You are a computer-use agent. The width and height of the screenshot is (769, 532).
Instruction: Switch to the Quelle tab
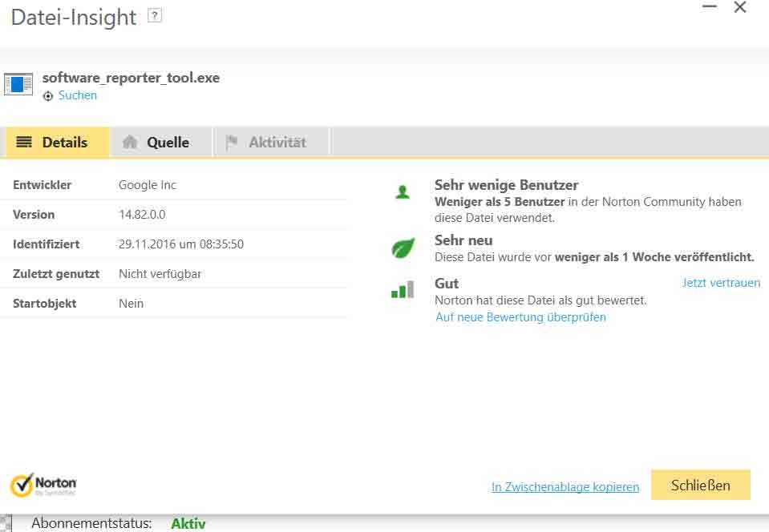pos(161,142)
